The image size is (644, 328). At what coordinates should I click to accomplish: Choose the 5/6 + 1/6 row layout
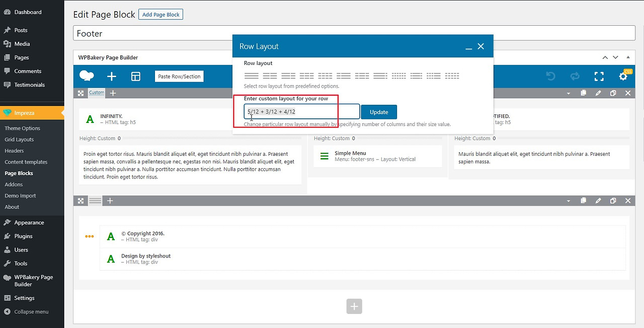tap(380, 76)
